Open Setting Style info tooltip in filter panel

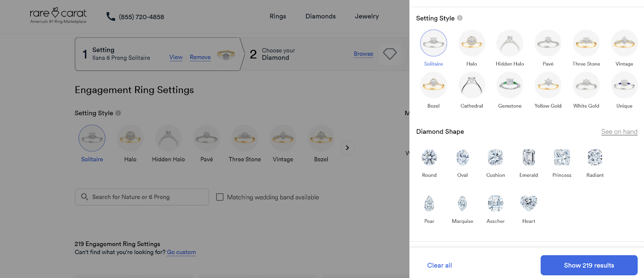pyautogui.click(x=460, y=18)
